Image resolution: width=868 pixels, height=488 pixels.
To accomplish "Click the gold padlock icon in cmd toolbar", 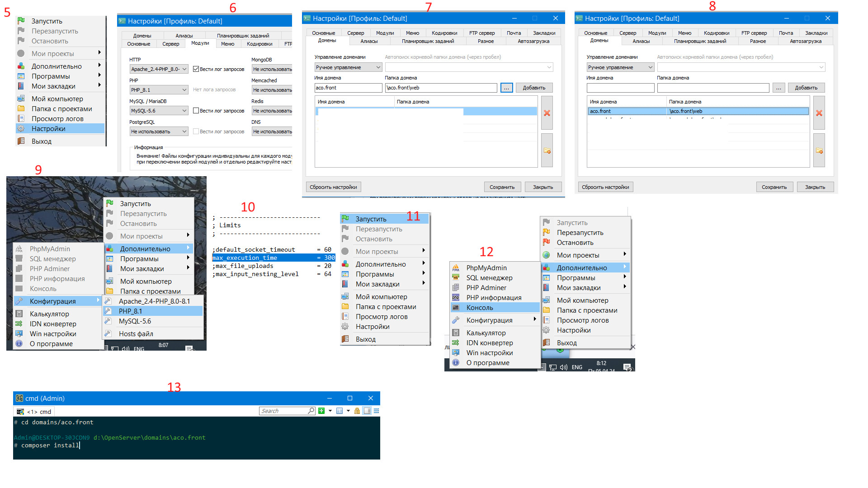I will tap(357, 411).
